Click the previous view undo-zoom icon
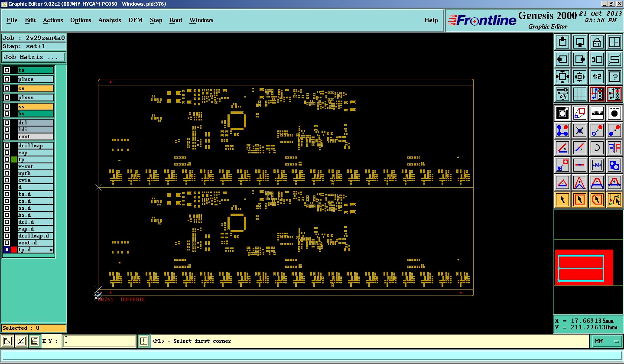 coord(597,59)
